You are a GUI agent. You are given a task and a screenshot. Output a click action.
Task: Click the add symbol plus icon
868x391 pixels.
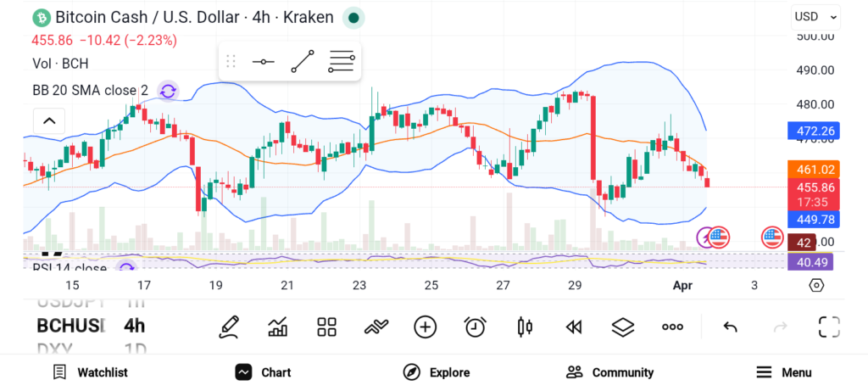tap(425, 327)
